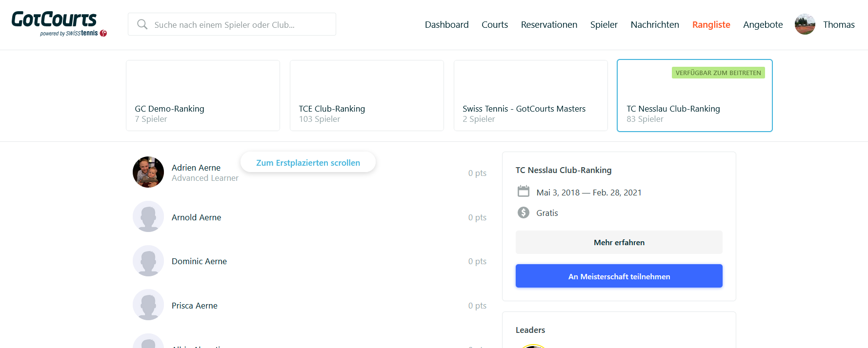Viewport: 868px width, 348px height.
Task: Open the Courts page
Action: (495, 24)
